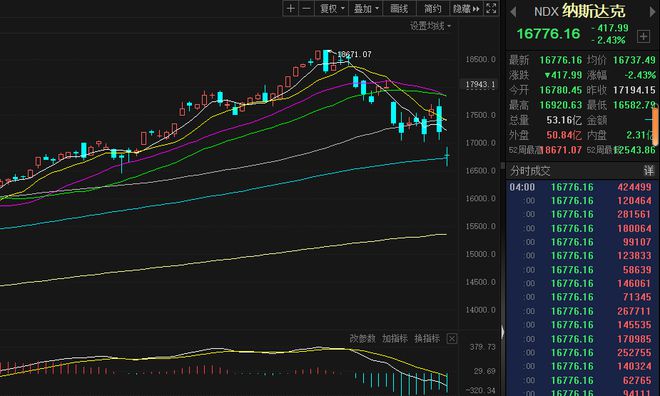Toggle 简约 simplified view
This screenshot has height=396, width=660.
coord(433,8)
